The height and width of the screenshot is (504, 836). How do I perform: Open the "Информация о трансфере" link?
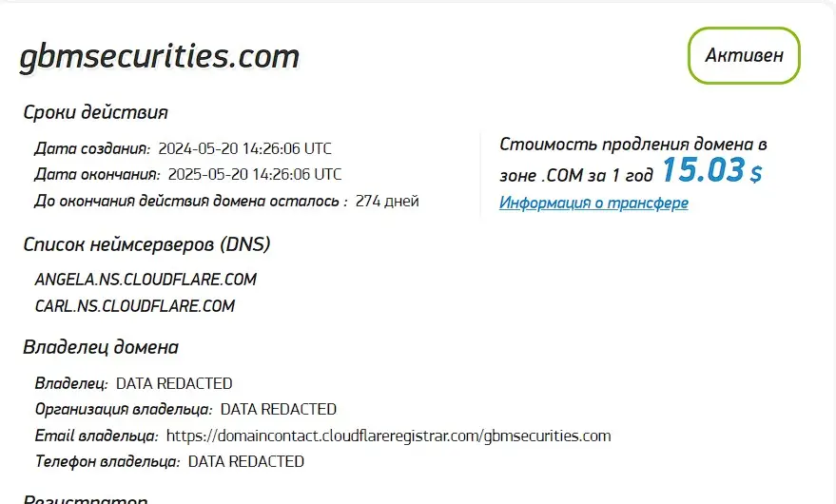click(x=593, y=203)
